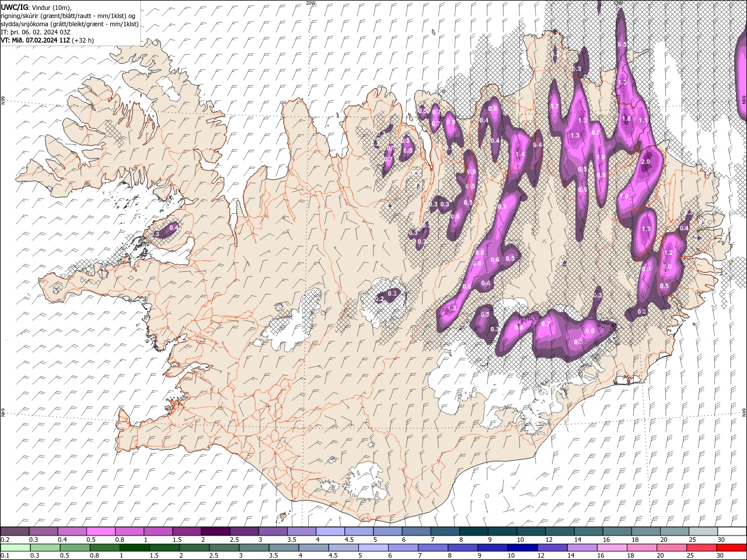The width and height of the screenshot is (747, 560).
Task: Select the 'rigning/skúrir' legend description line
Action: click(67, 15)
